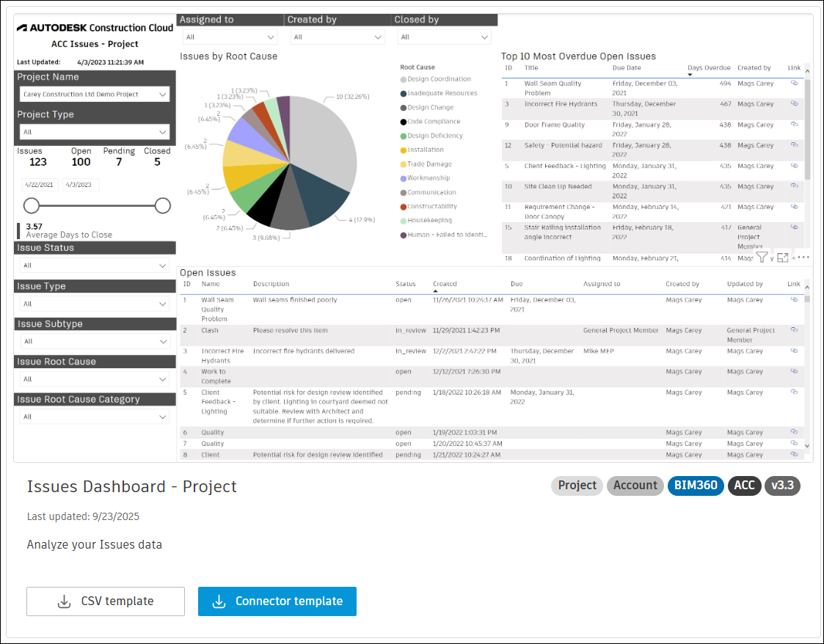
Task: Click the overdue issues table vertical scrollbar
Action: [808, 128]
